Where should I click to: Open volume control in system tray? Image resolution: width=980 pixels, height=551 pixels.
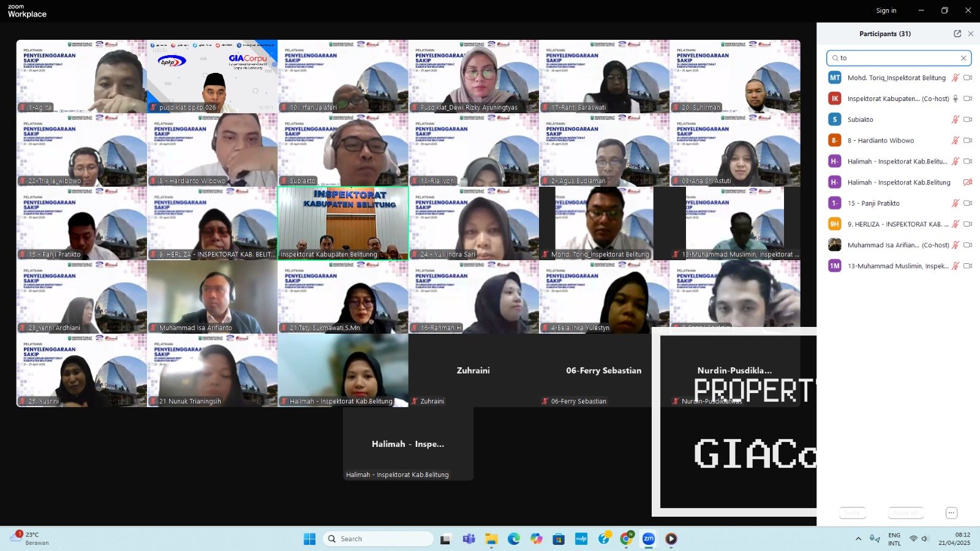coord(925,539)
